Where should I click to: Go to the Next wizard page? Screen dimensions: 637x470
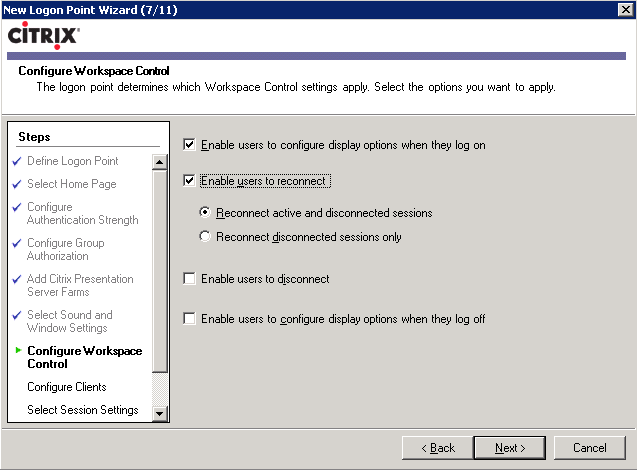510,448
